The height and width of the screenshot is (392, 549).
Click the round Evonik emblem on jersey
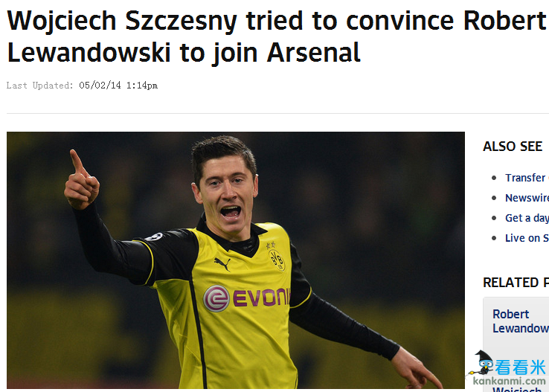[216, 298]
